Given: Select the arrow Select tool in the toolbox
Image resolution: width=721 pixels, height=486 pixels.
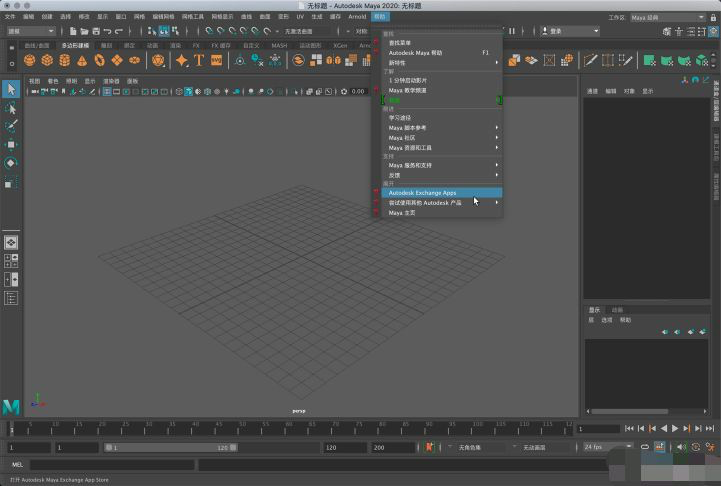Looking at the screenshot, I should [x=11, y=89].
